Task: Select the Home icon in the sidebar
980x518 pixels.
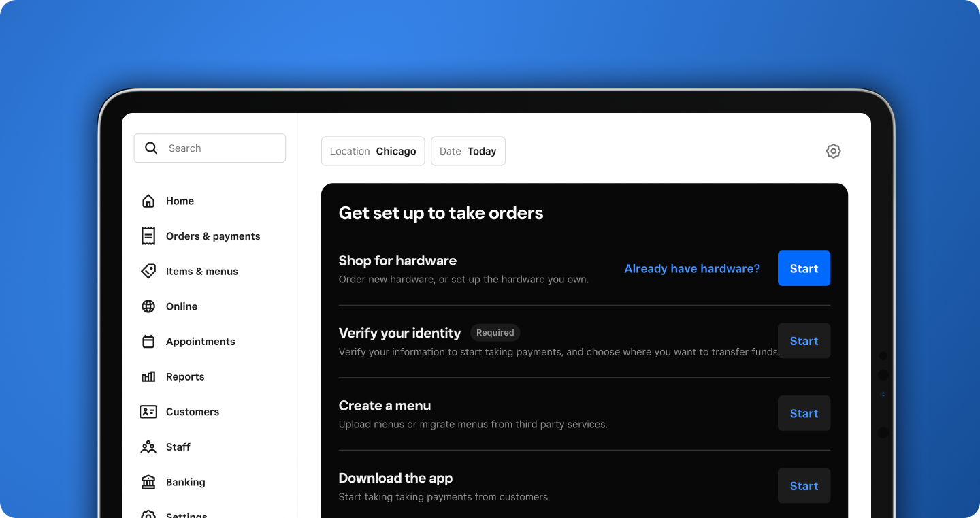Action: (x=148, y=201)
